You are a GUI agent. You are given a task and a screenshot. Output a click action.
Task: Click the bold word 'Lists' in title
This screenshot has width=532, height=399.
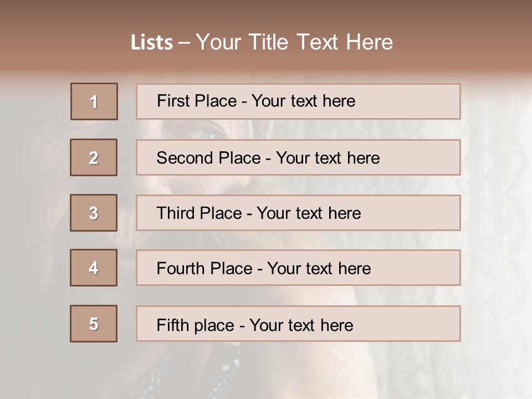coord(151,43)
